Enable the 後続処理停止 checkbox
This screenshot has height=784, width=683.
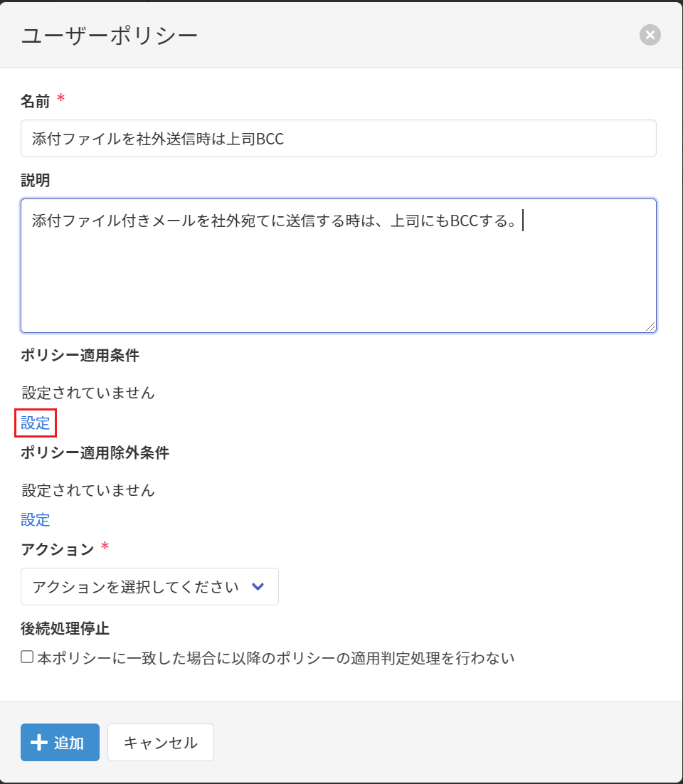[27, 657]
